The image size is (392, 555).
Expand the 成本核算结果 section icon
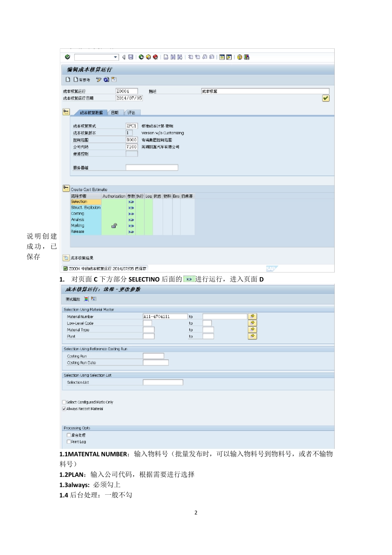66,258
